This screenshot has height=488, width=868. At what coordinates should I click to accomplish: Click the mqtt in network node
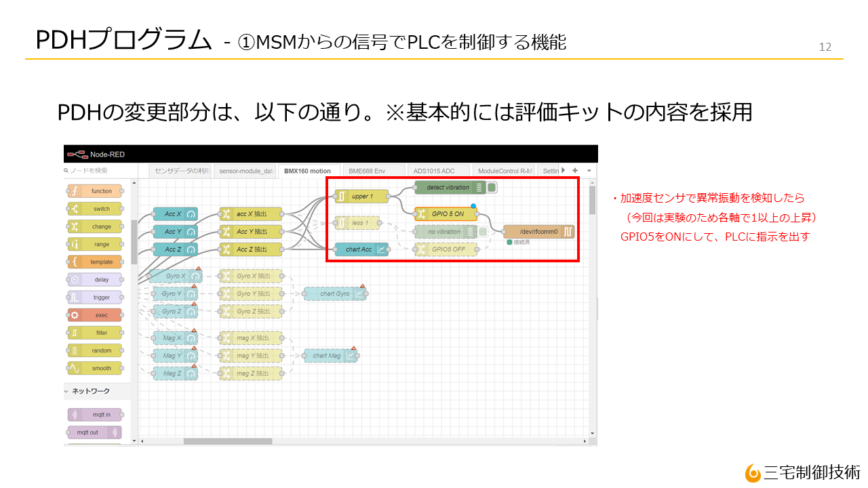point(95,414)
